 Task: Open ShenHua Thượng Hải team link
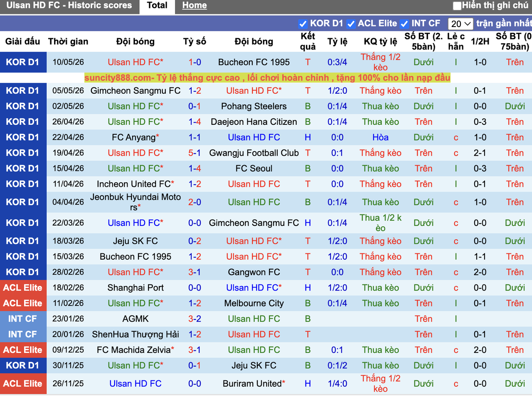(135, 335)
